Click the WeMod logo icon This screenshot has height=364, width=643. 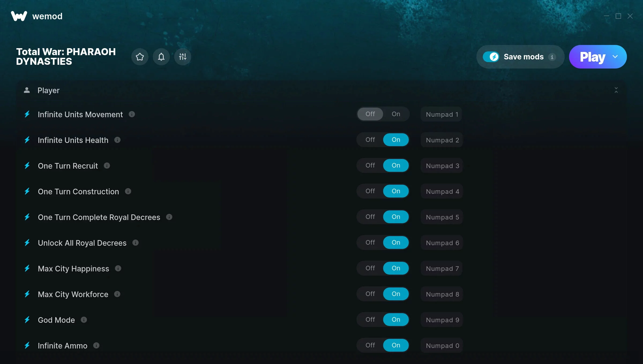tap(19, 16)
